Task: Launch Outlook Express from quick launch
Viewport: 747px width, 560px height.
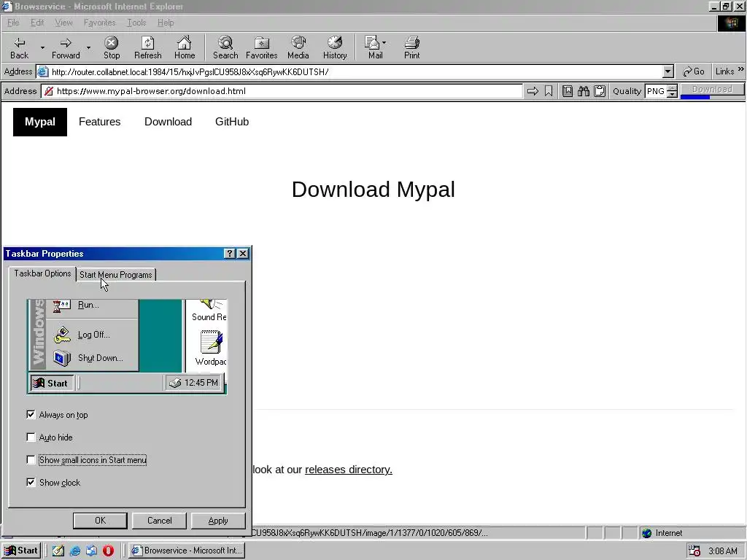Action: (91, 551)
